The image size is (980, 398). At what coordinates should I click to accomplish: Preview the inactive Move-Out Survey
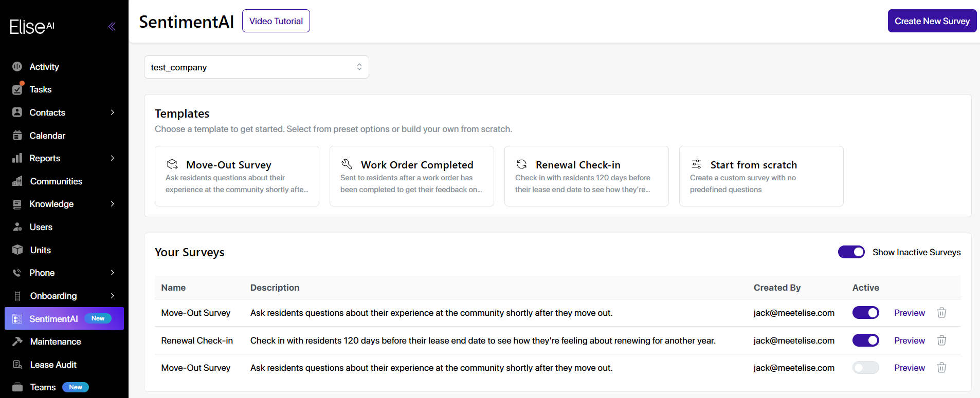pos(910,368)
